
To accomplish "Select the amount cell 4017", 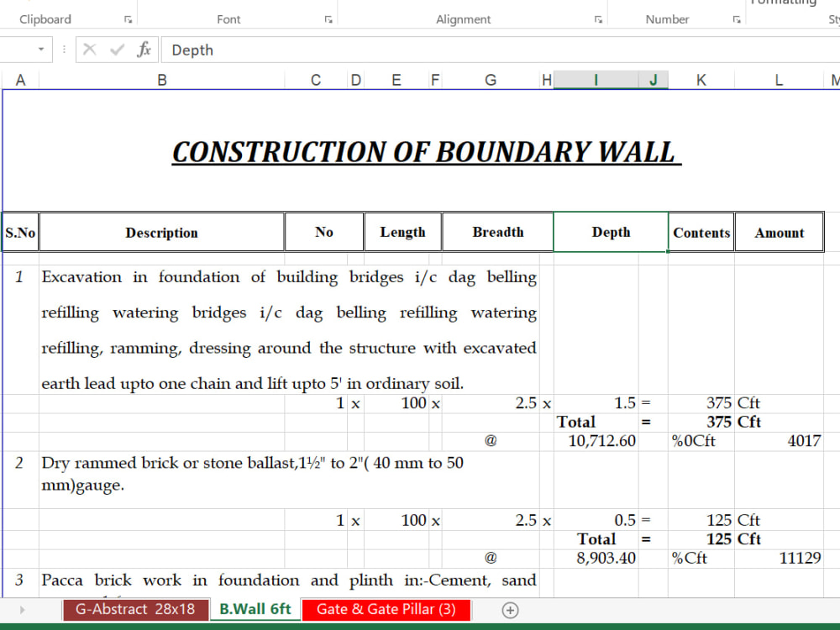I will [x=779, y=441].
